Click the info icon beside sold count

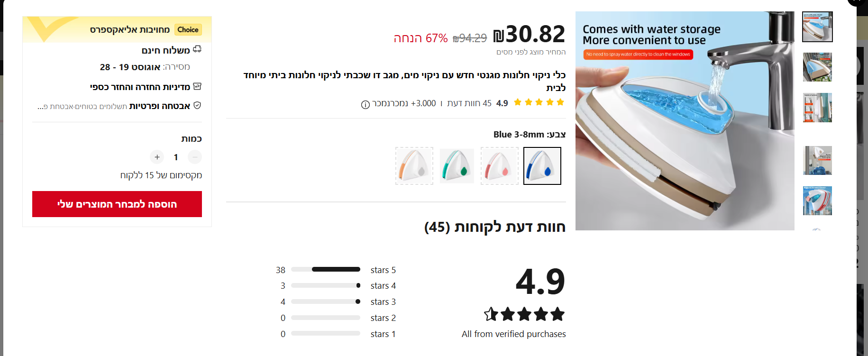tap(365, 104)
